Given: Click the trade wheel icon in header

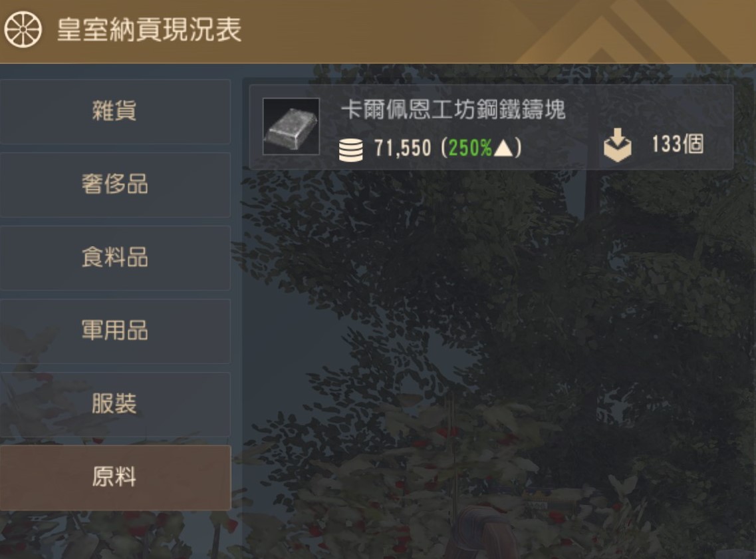Looking at the screenshot, I should point(23,29).
